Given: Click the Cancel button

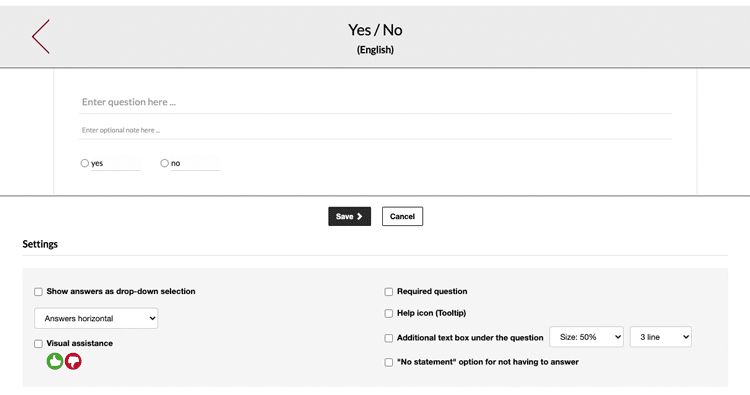Looking at the screenshot, I should 402,216.
